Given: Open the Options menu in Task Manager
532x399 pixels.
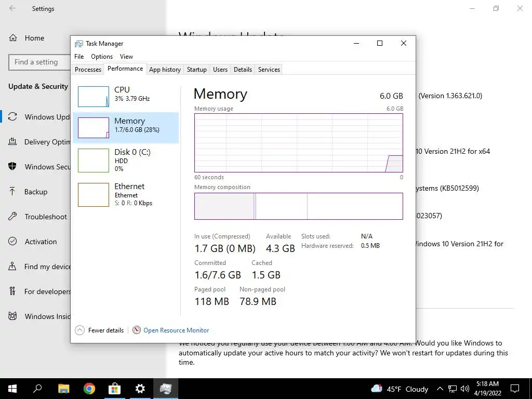Looking at the screenshot, I should pos(102,57).
